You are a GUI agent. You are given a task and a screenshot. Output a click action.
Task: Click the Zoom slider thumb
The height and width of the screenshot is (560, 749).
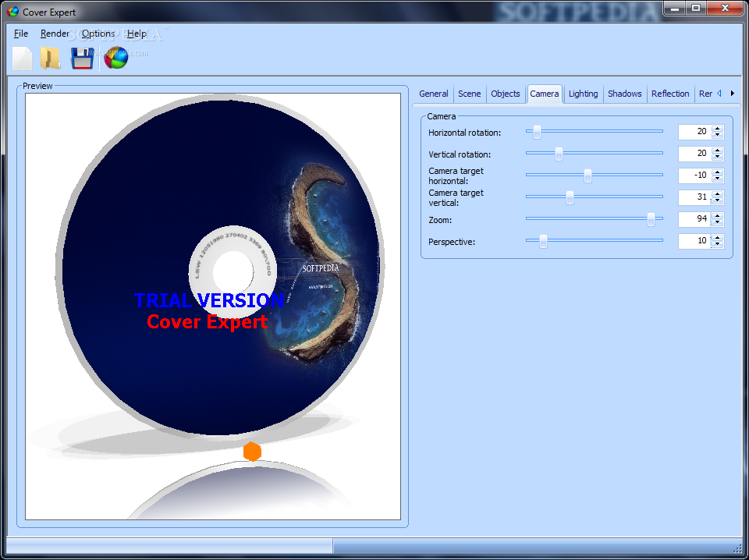[651, 220]
